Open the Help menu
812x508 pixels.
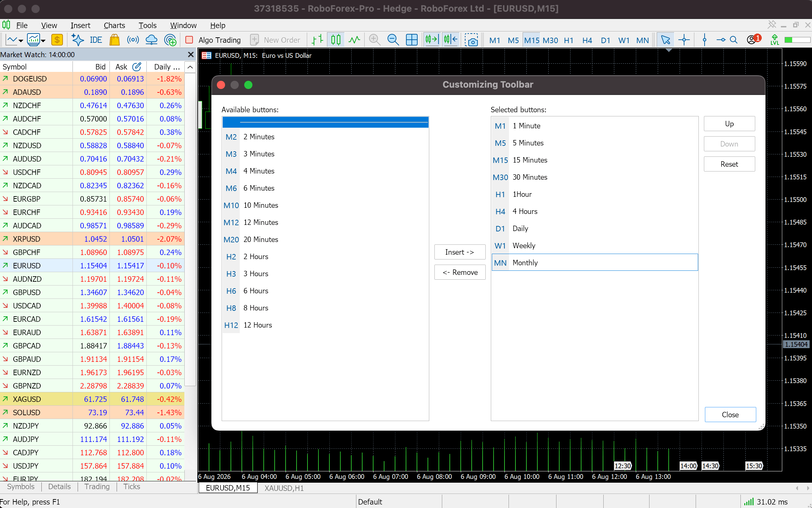point(218,25)
